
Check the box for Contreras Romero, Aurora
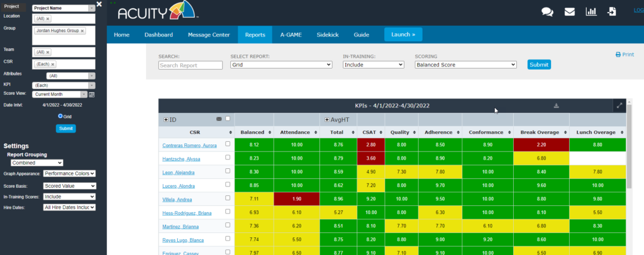pyautogui.click(x=228, y=144)
